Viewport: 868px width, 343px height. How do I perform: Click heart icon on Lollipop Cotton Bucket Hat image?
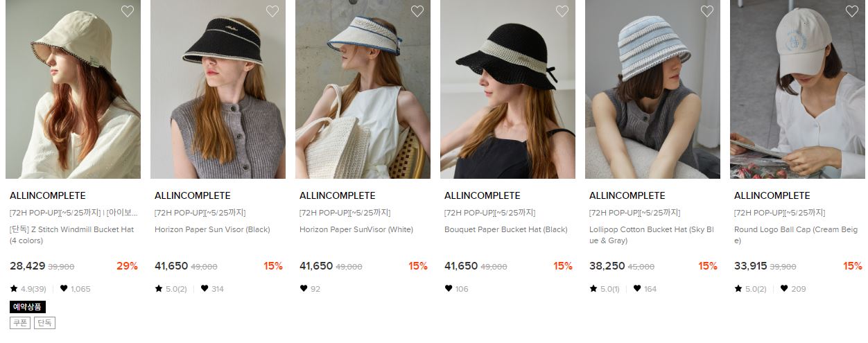[707, 11]
